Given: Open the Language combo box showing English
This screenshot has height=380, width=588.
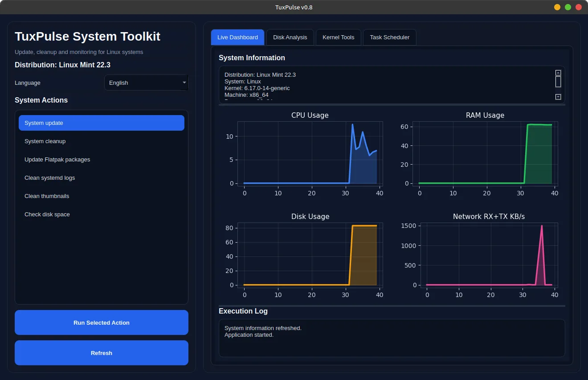Looking at the screenshot, I should [143, 83].
